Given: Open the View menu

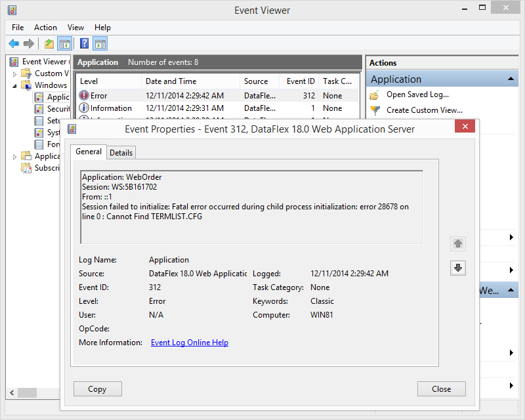Looking at the screenshot, I should (x=75, y=28).
